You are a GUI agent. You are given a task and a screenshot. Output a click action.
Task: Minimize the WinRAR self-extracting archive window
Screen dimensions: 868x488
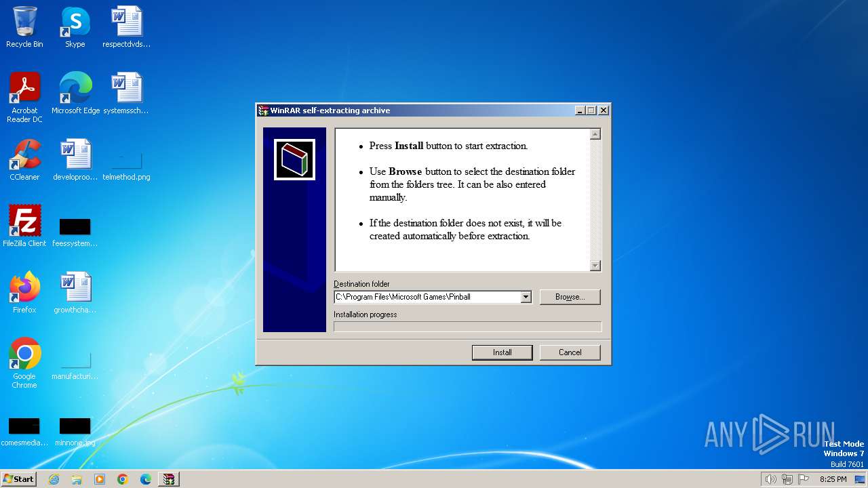(x=580, y=110)
